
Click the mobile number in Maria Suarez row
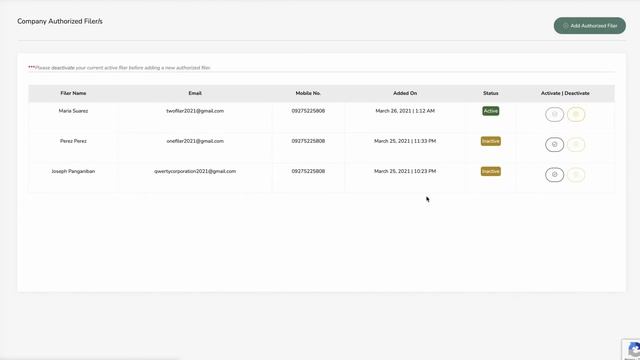pyautogui.click(x=308, y=111)
